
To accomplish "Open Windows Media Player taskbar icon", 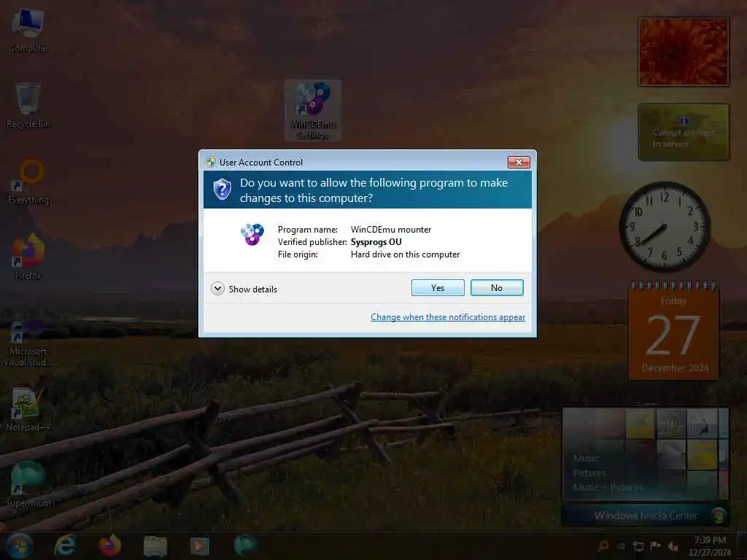I will (x=200, y=546).
